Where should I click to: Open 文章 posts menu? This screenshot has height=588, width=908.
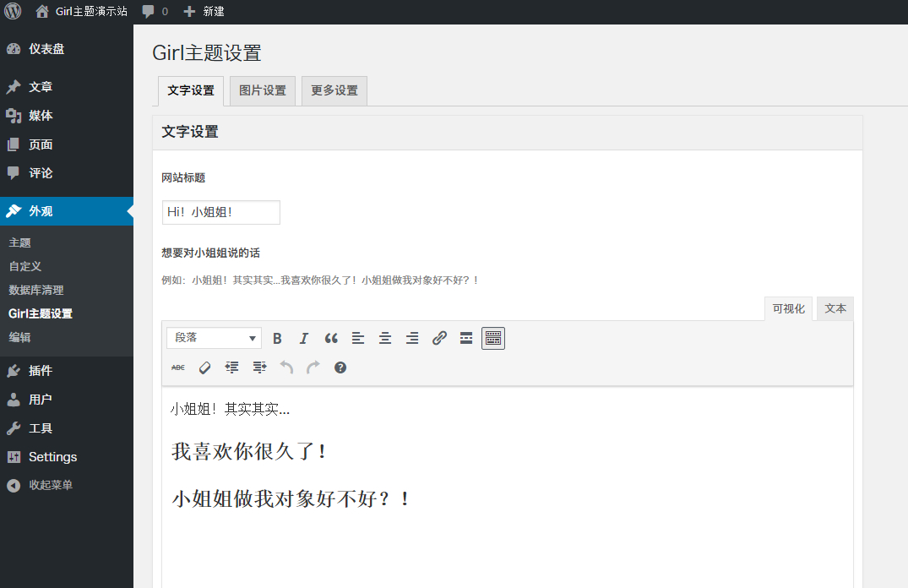67,87
